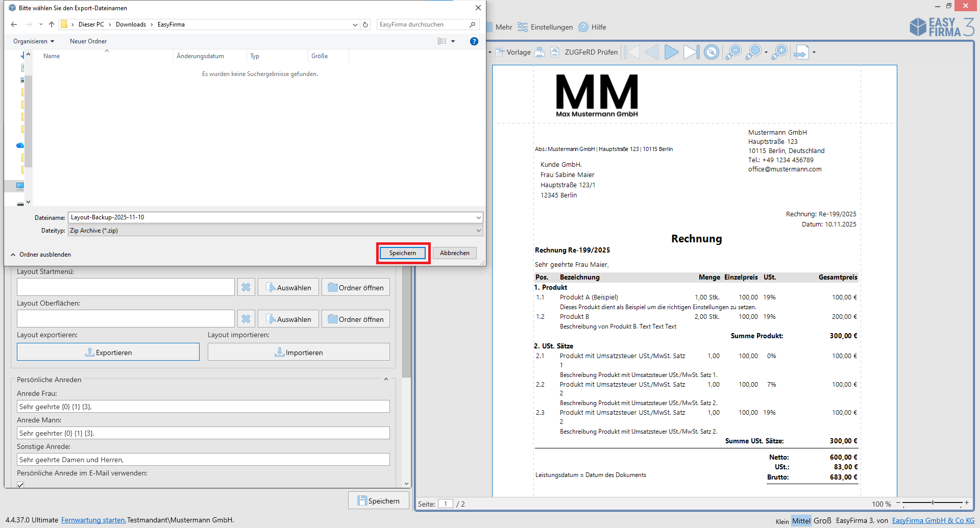The height and width of the screenshot is (528, 980).
Task: Clear the Layout Startmenü field
Action: click(x=246, y=287)
